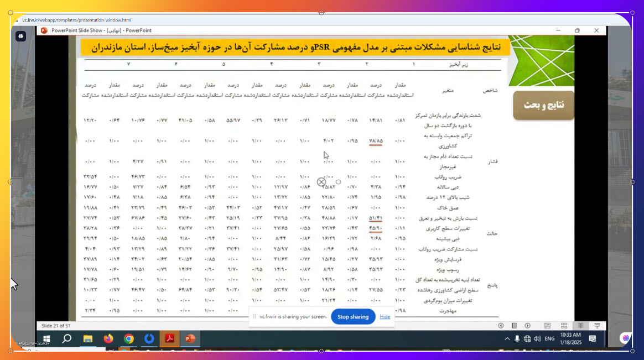644x360 pixels.
Task: Click the Windows Start button
Action: coord(46,338)
